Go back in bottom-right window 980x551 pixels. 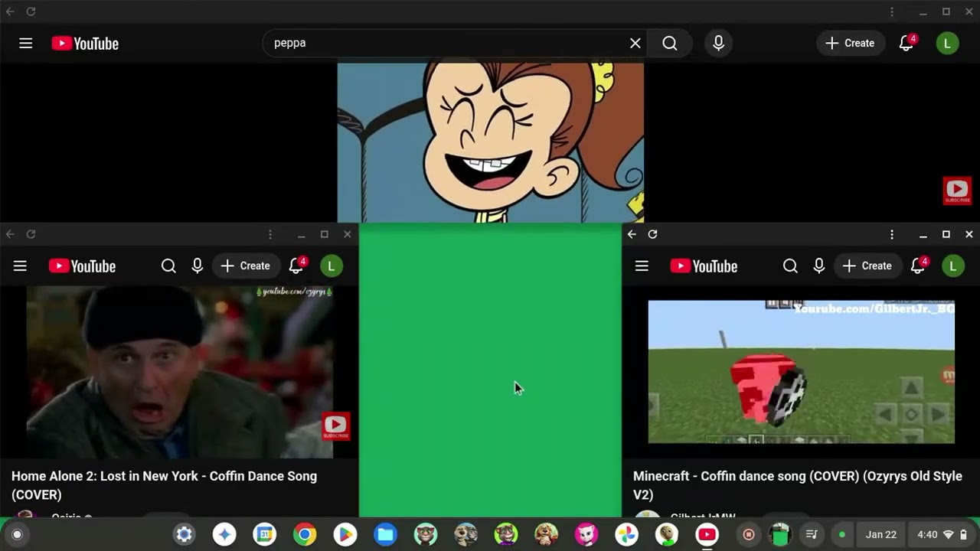point(632,234)
